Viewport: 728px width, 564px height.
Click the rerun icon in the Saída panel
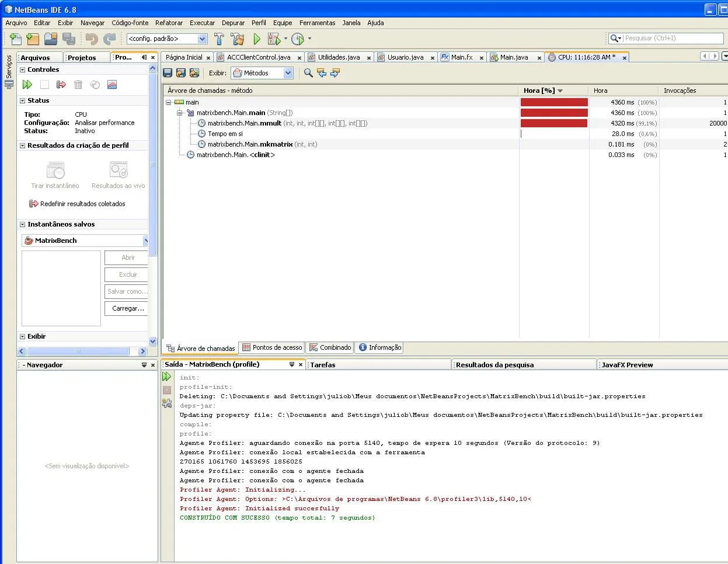(167, 377)
